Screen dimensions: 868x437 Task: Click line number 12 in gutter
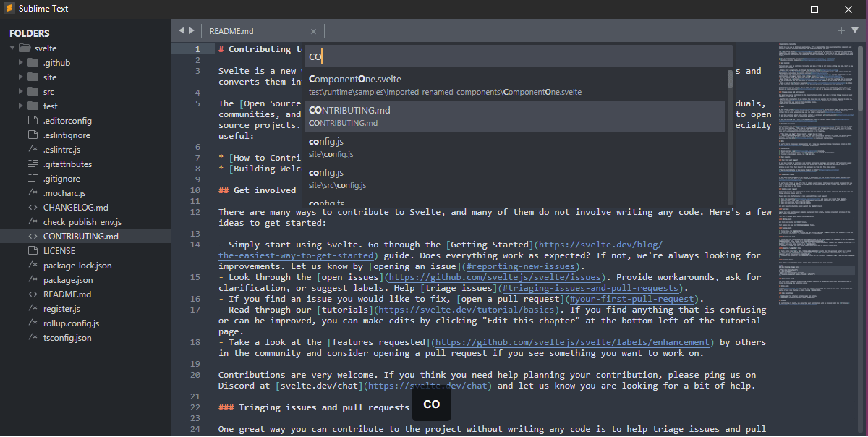pyautogui.click(x=195, y=212)
